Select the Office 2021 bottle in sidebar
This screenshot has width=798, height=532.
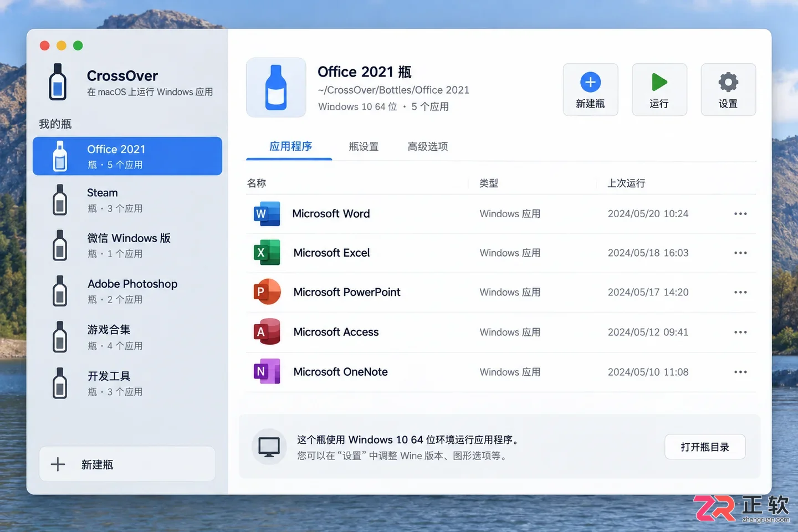127,156
